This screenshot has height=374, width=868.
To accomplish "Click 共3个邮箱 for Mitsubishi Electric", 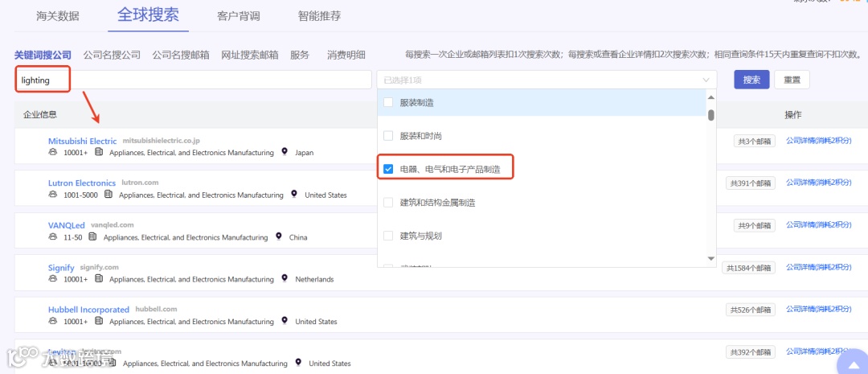I will 755,142.
